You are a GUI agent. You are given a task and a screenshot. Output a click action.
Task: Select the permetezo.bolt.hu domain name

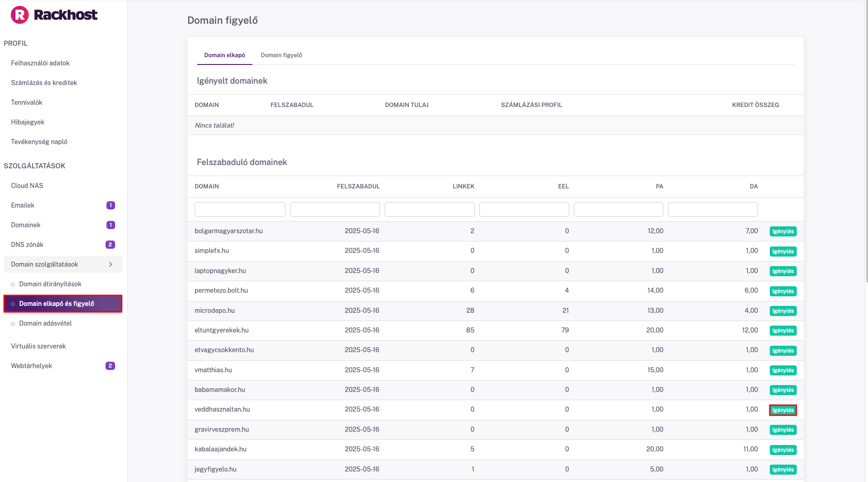coord(221,290)
